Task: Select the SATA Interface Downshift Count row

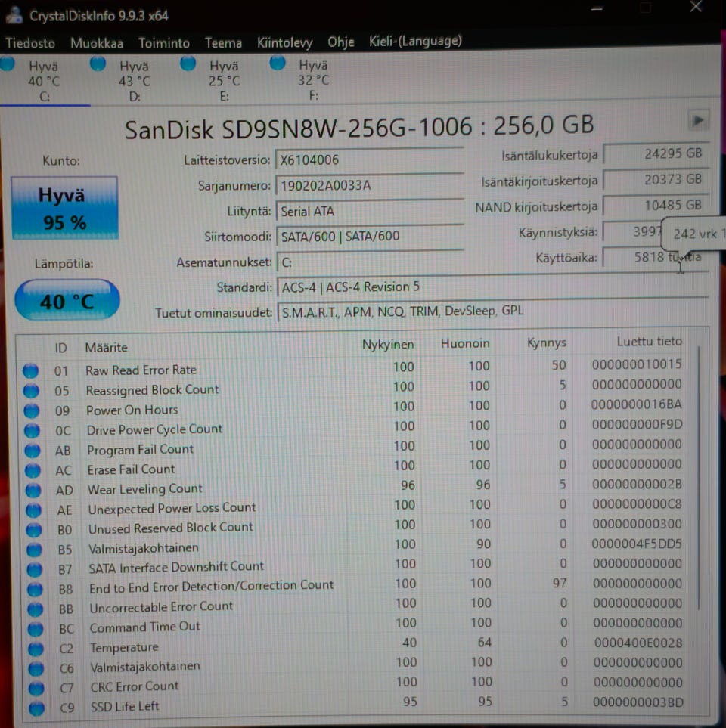Action: 355,566
